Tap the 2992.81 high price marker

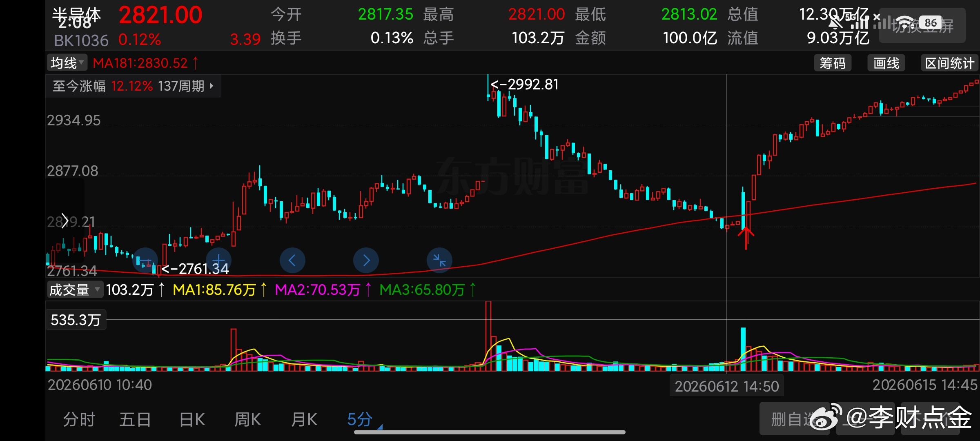coord(525,85)
